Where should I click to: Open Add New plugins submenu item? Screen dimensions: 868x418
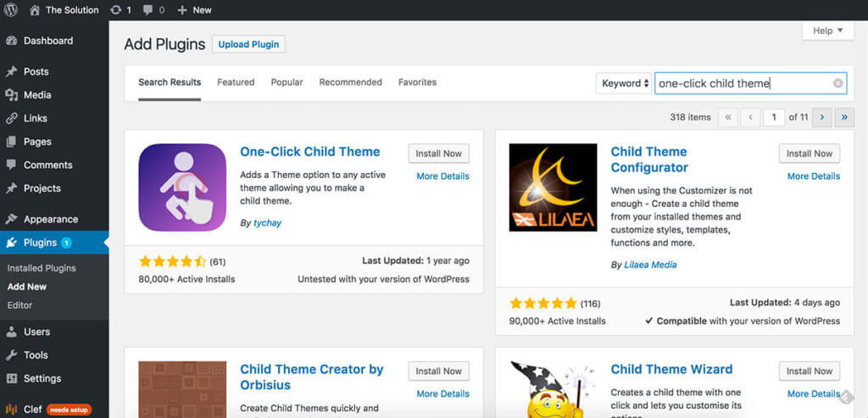(26, 287)
